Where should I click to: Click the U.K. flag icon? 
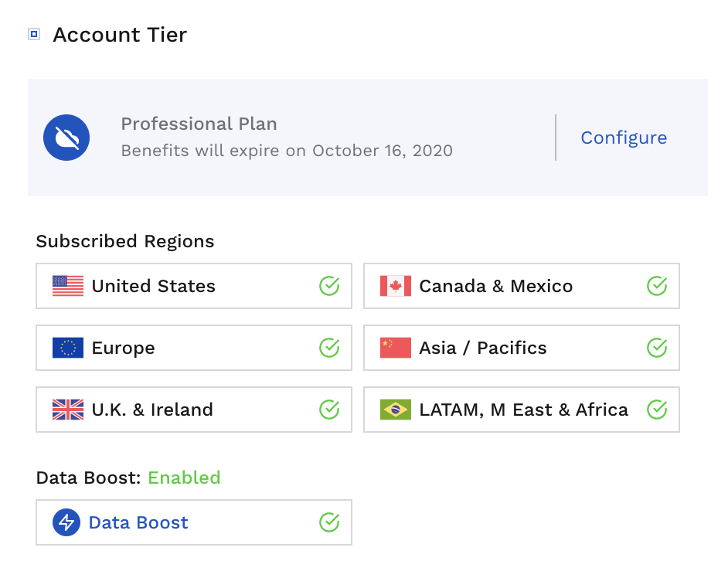pos(68,410)
